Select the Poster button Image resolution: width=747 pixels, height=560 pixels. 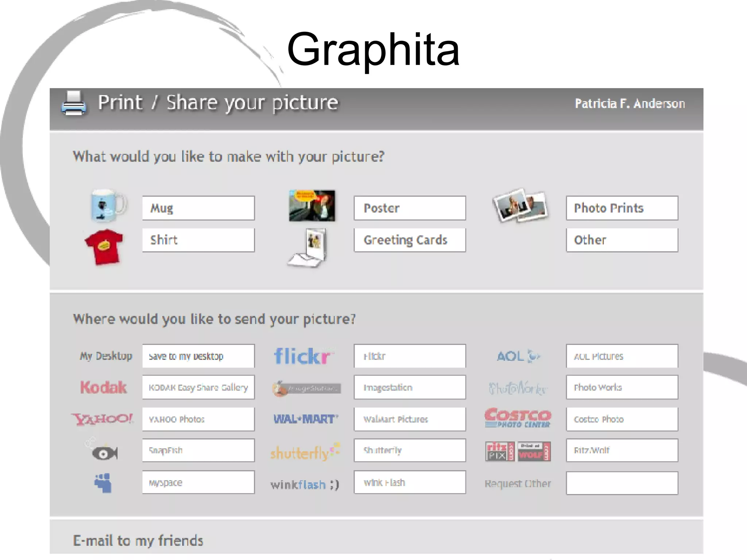[x=410, y=208]
